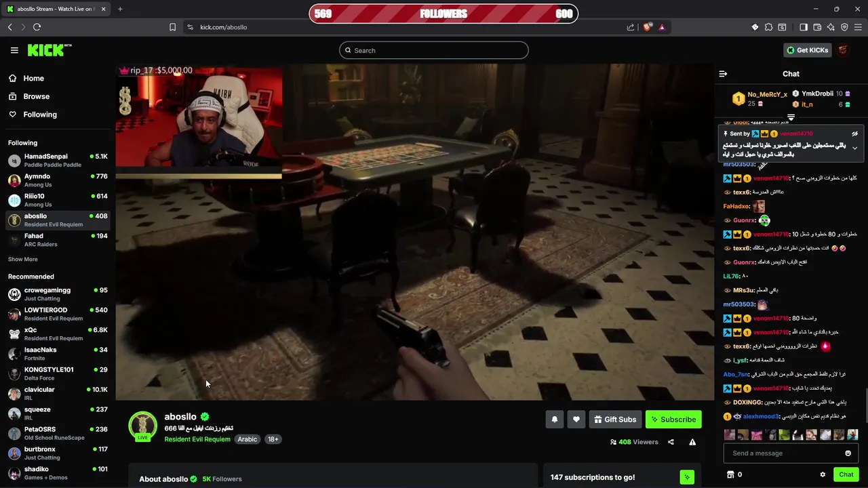
Task: Open PetaOSRS channel
Action: [x=58, y=433]
